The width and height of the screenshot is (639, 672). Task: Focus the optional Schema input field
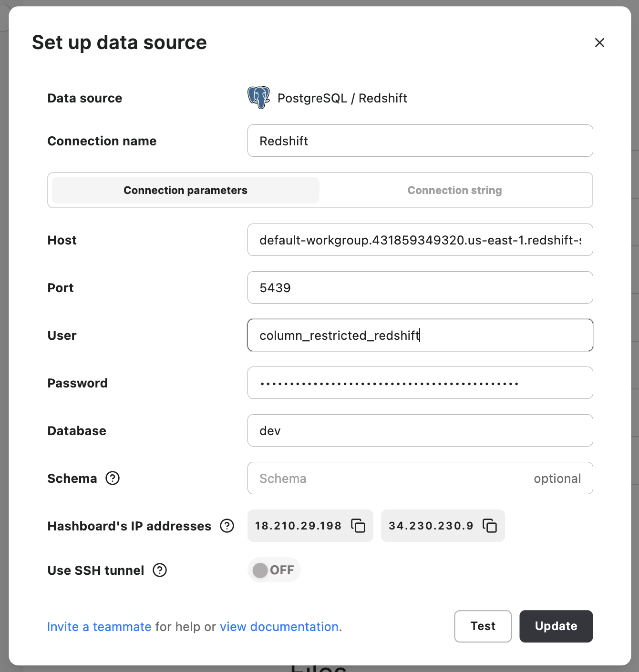[x=420, y=478]
